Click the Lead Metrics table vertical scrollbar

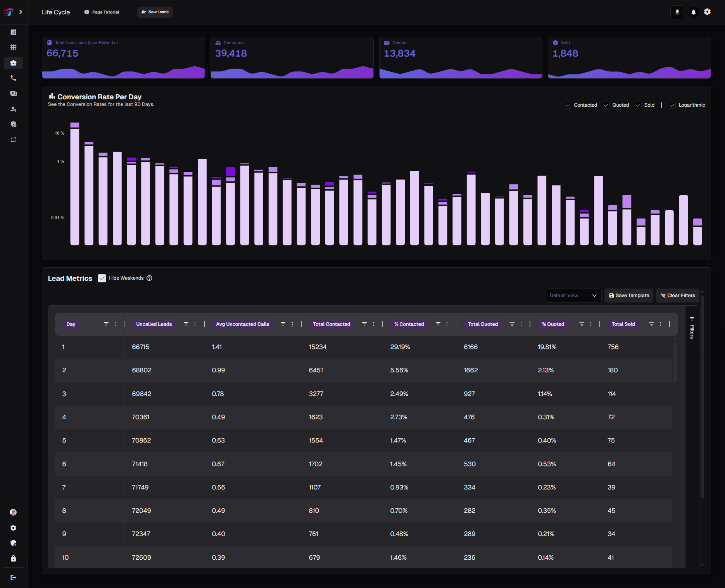click(x=675, y=361)
